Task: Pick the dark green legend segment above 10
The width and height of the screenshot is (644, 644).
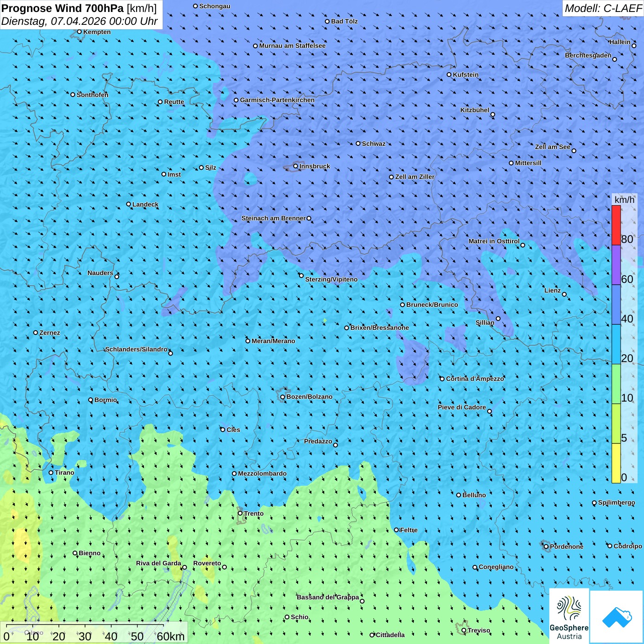Action: [616, 384]
